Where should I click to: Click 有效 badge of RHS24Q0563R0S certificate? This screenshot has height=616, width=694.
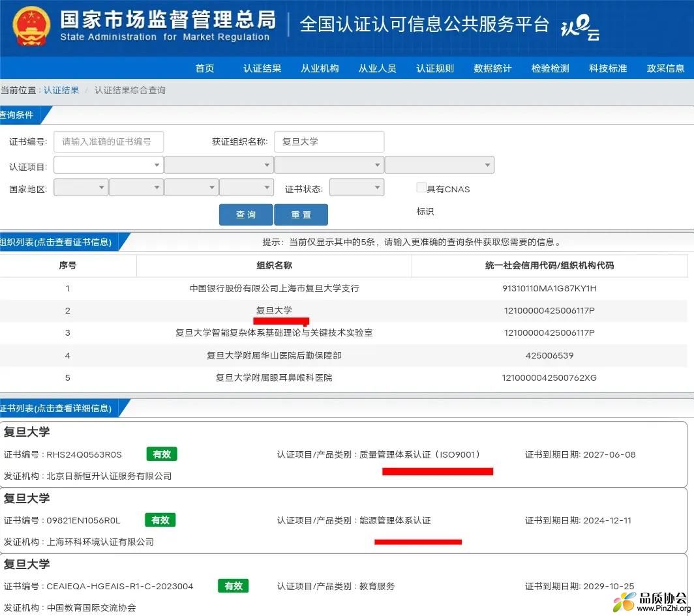[162, 454]
